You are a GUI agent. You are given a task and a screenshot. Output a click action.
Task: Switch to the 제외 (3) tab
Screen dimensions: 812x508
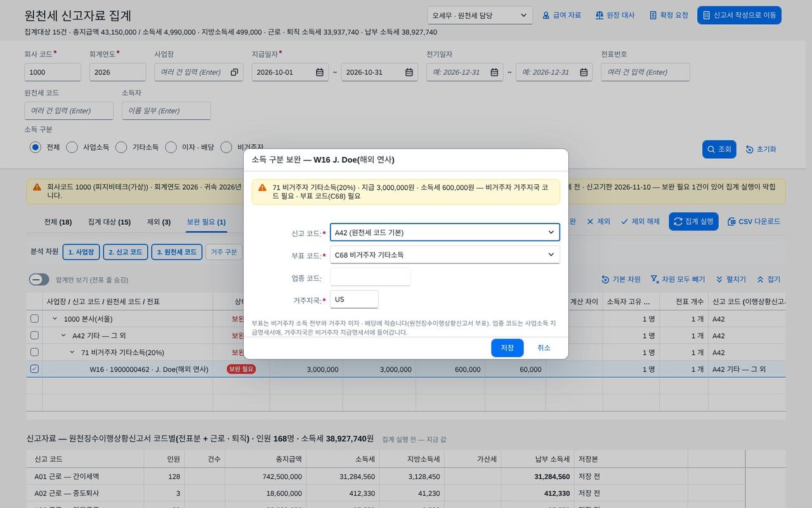tap(159, 222)
